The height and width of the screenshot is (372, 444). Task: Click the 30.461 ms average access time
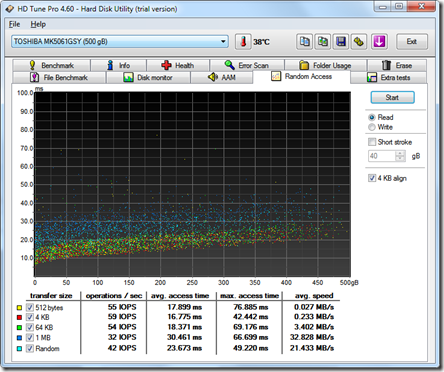click(x=185, y=337)
